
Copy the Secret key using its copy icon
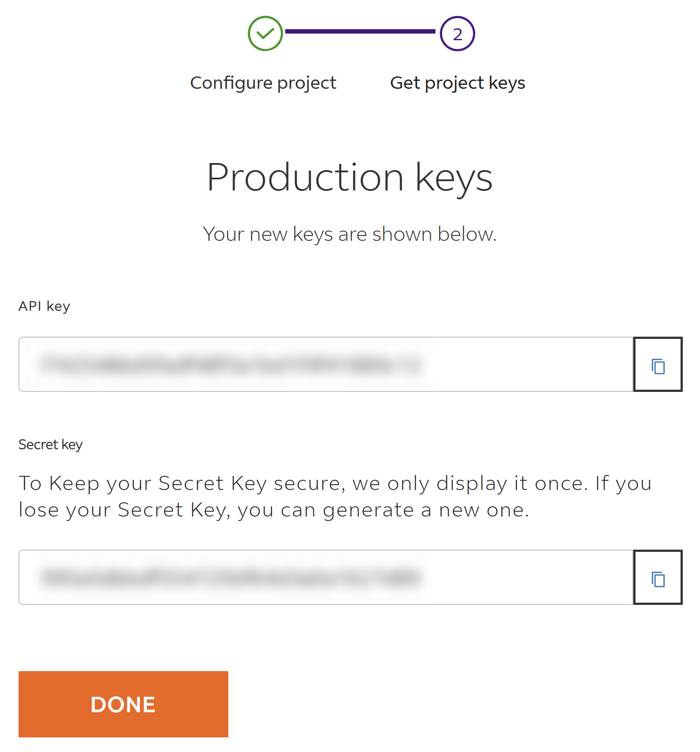click(658, 577)
